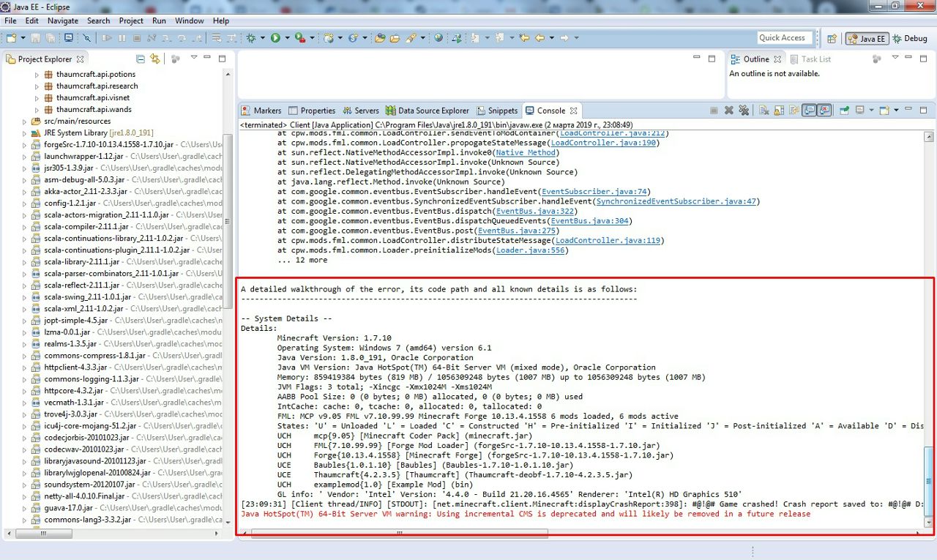This screenshot has height=560, width=937.
Task: Expand the src/main/resources folder
Action: point(25,122)
